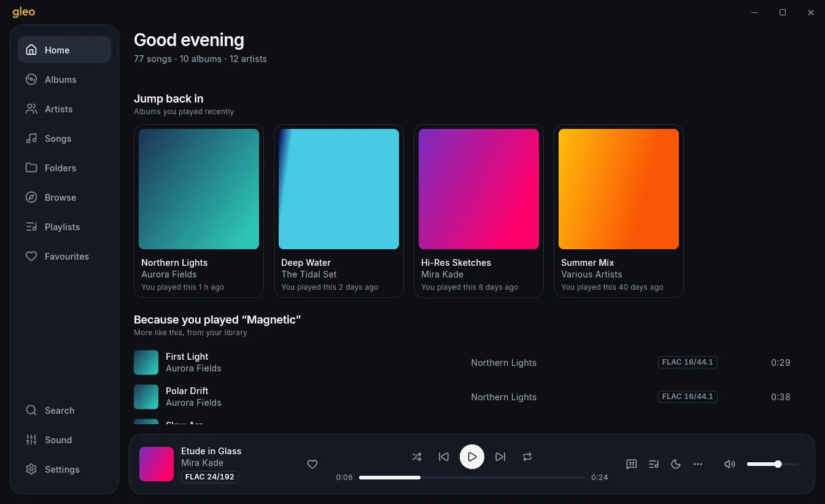
Task: Open Albums in the sidebar
Action: tap(64, 79)
